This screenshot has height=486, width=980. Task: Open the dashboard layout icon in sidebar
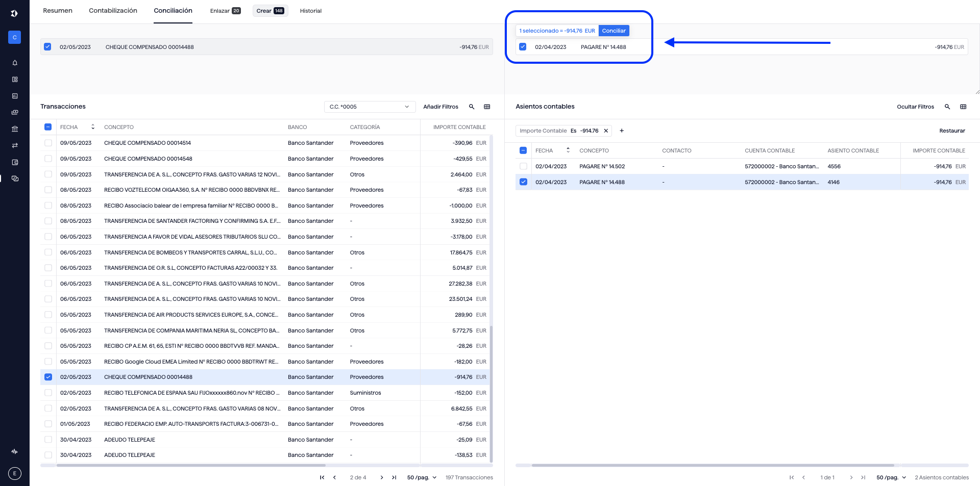[x=15, y=80]
